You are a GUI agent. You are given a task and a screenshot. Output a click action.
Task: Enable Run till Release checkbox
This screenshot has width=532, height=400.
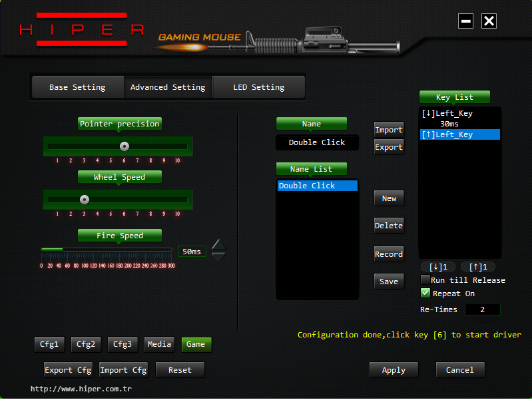pyautogui.click(x=425, y=280)
